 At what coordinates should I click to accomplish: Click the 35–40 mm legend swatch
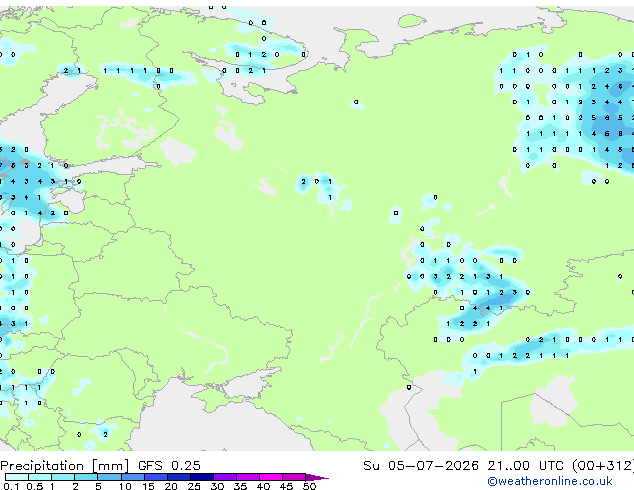(247, 477)
